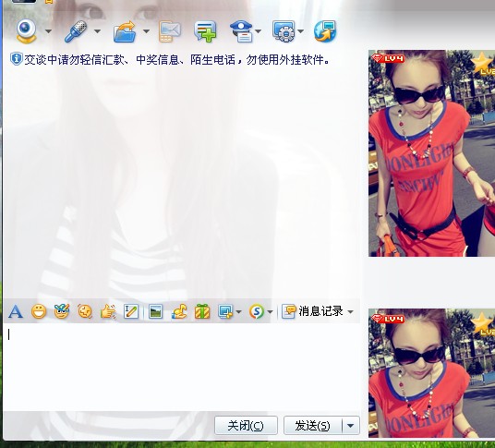Send a file using folder icon
Viewport: 495px width, 448px height.
click(125, 31)
